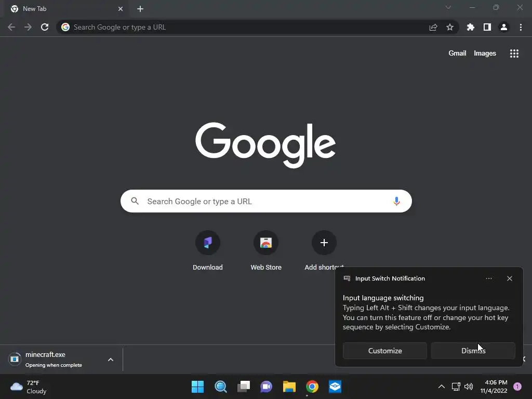The image size is (532, 399).
Task: Add a new shortcut tile
Action: [x=324, y=251]
